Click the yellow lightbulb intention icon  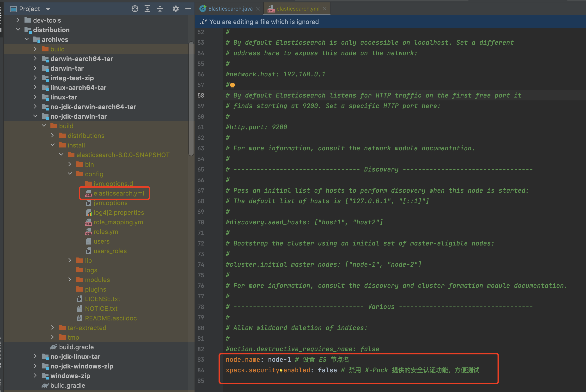coord(232,86)
